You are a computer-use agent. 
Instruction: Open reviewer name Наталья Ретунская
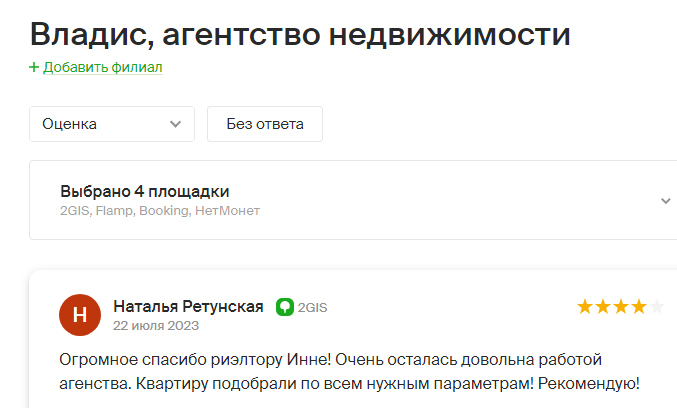point(188,307)
